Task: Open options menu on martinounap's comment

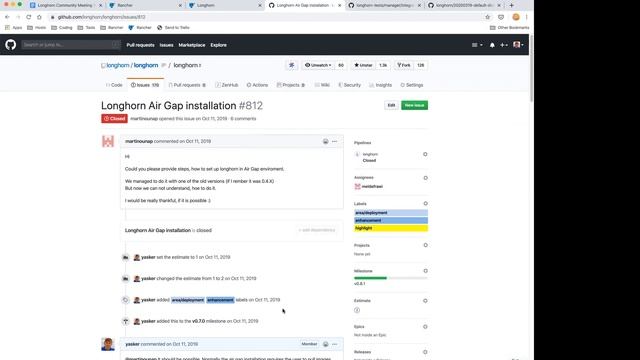Action: click(x=335, y=141)
